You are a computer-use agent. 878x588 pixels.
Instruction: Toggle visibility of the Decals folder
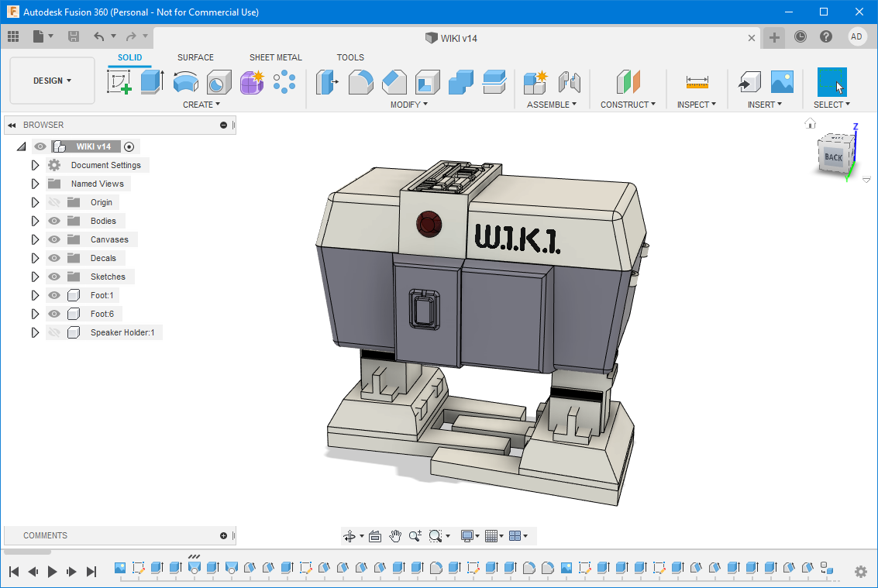pos(53,258)
